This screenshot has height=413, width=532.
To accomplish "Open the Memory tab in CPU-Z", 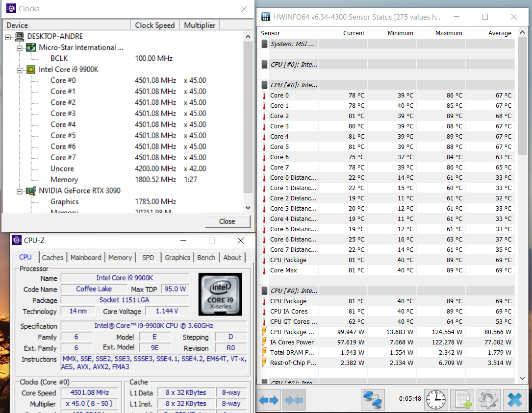I will (120, 258).
